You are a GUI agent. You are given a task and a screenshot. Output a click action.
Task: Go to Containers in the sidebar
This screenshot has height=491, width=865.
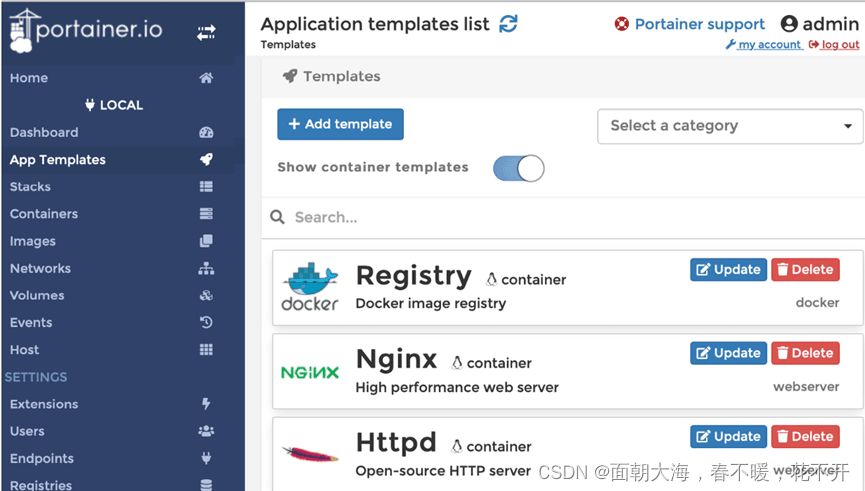[x=44, y=214]
